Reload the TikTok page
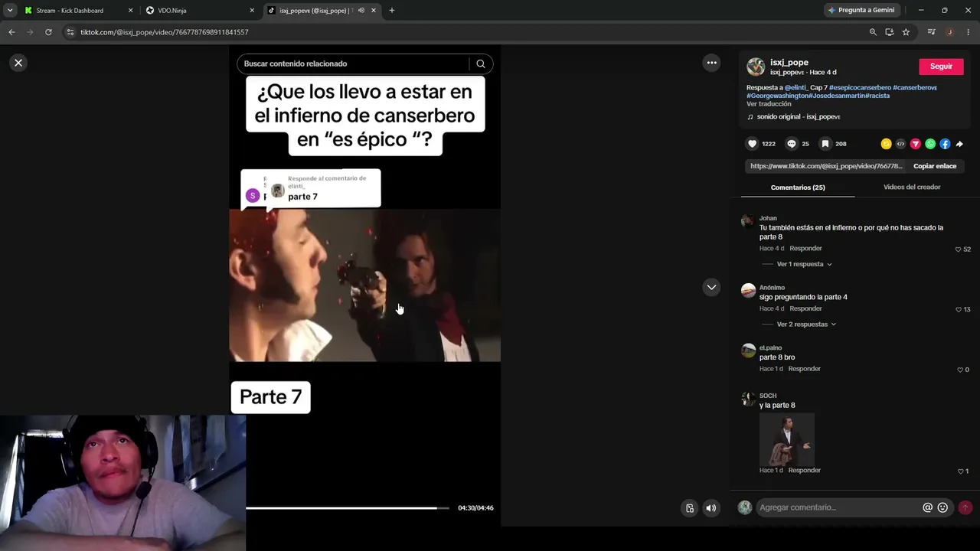Screen dimensions: 980x551 (x=48, y=32)
